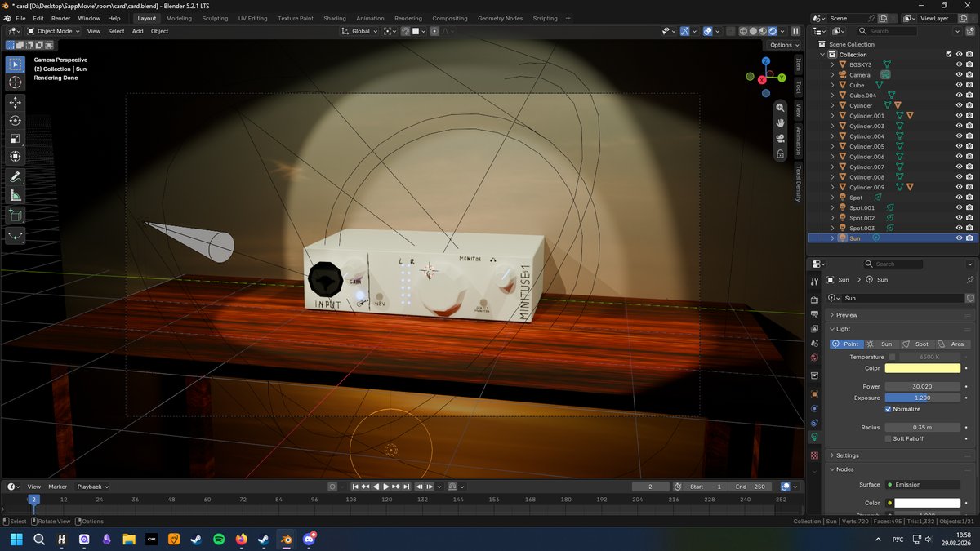Set light type to Spot
Screen dimensions: 980x551
(x=917, y=344)
